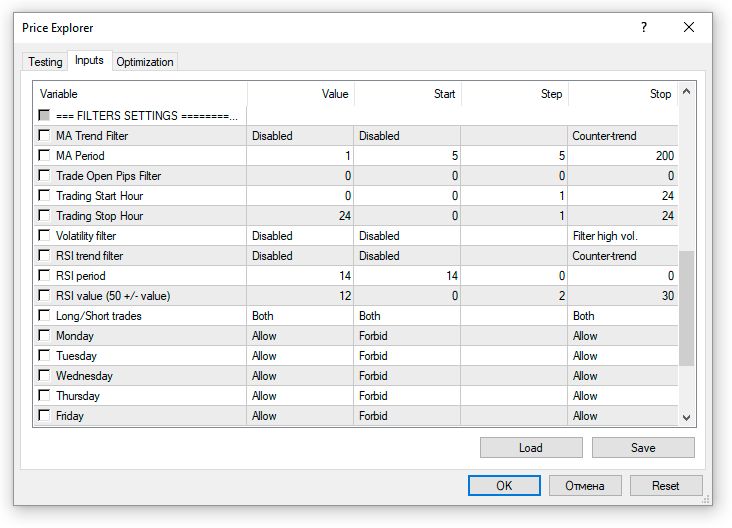
Task: Check the RSI trend filter checkbox
Action: [44, 256]
